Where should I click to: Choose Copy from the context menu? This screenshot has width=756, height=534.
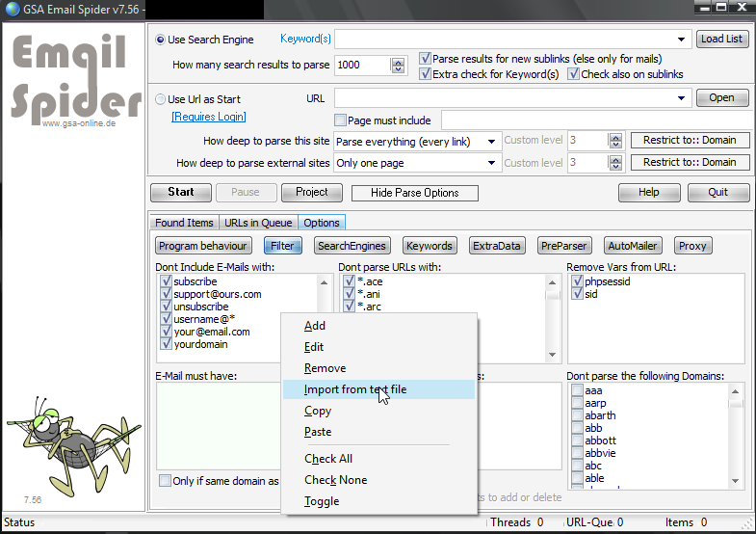point(379,411)
